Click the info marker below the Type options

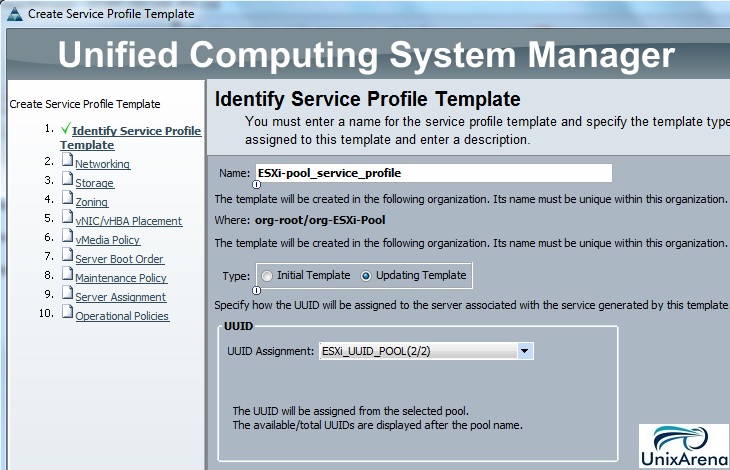[x=257, y=291]
